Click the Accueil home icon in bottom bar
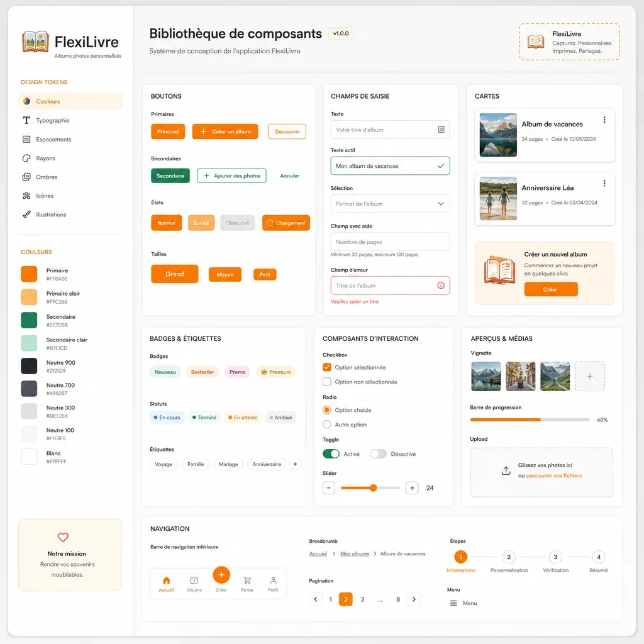Viewport: 644px width, 644px height. [x=166, y=580]
